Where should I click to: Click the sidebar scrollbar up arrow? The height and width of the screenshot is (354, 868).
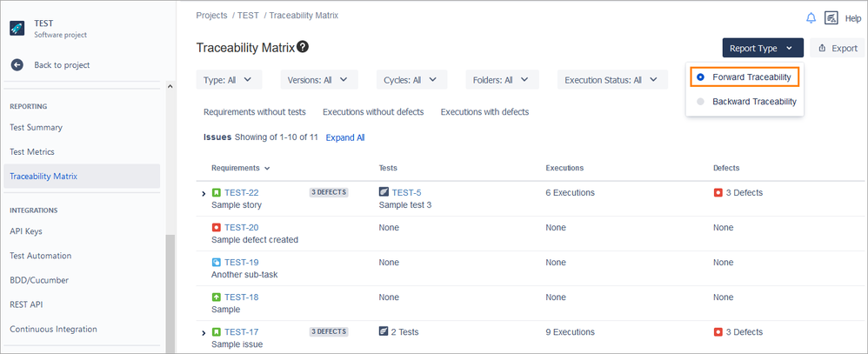coord(170,86)
